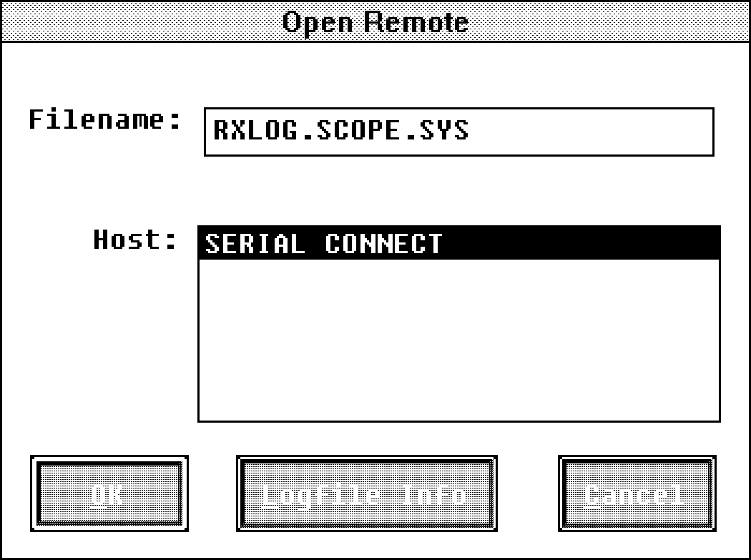Click the bottom of the Host list box
Viewport: 751px width, 560px height.
click(458, 408)
